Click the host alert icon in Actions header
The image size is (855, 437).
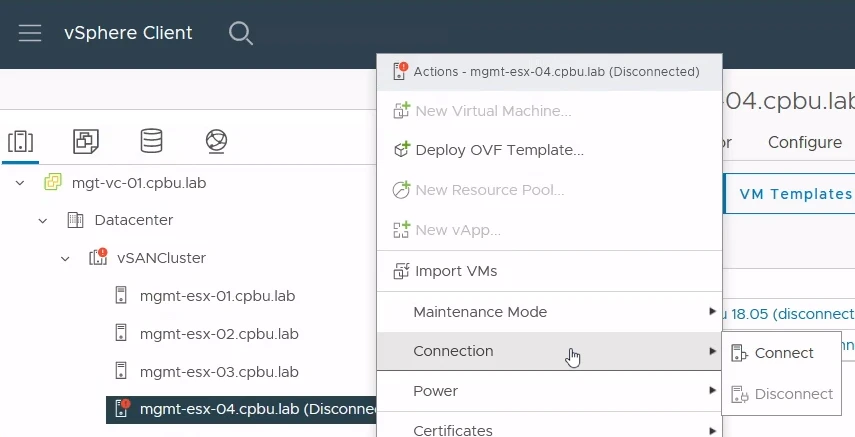pyautogui.click(x=400, y=71)
